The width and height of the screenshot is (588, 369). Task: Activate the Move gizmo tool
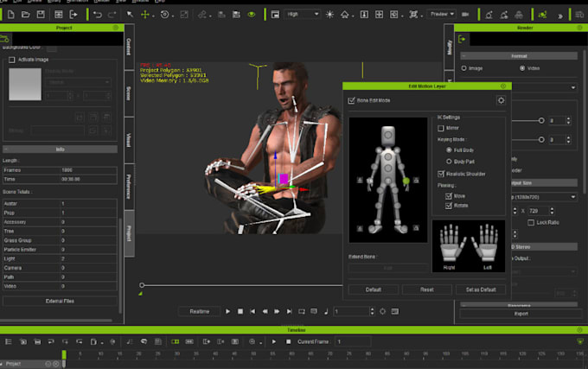click(144, 15)
